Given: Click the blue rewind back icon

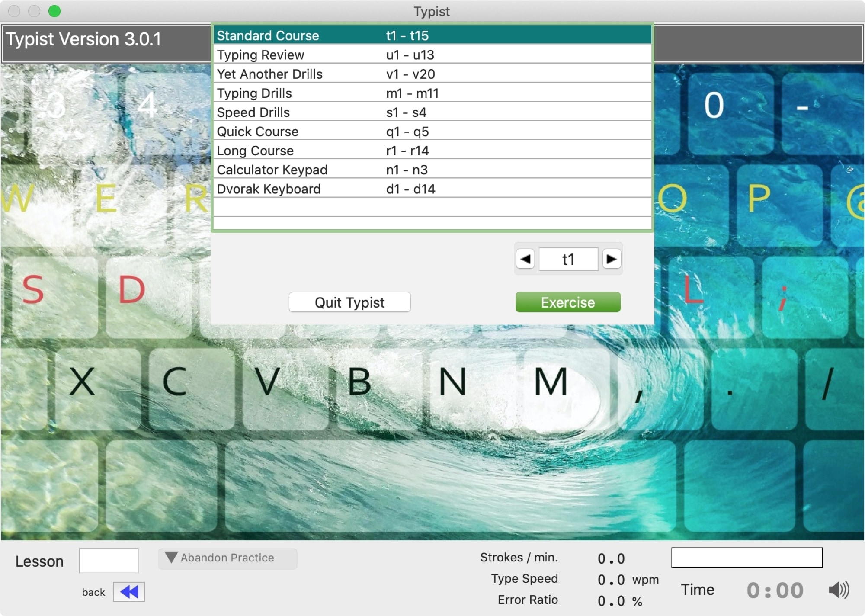Looking at the screenshot, I should (129, 591).
